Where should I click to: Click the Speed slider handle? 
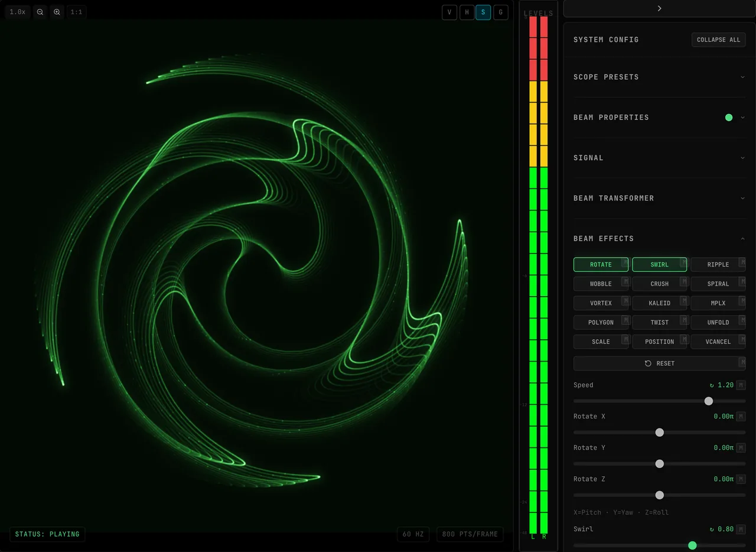[709, 401]
